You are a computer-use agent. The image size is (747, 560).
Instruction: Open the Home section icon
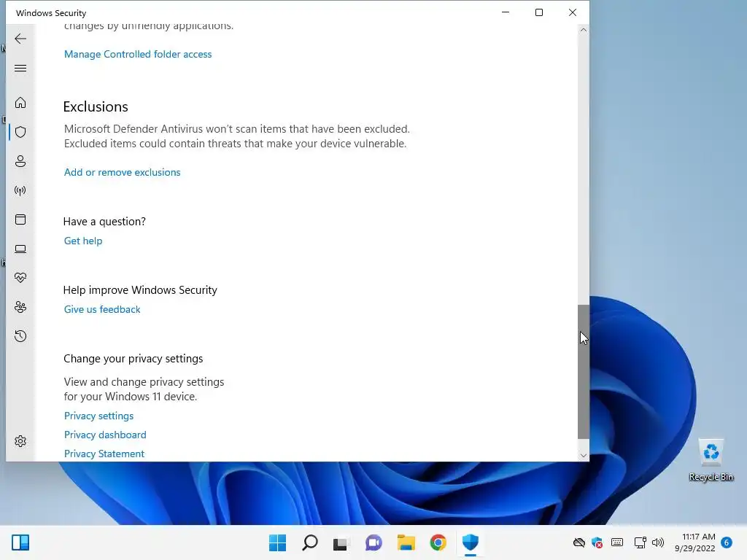pos(20,102)
